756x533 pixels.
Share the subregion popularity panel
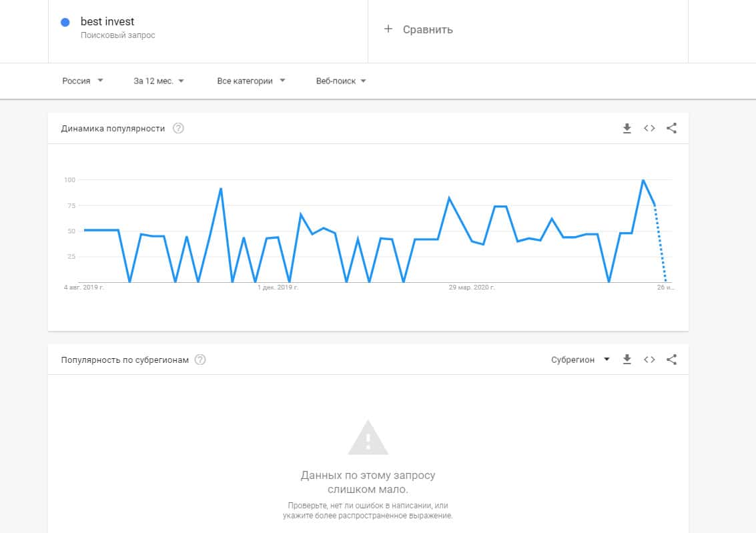[x=671, y=360]
